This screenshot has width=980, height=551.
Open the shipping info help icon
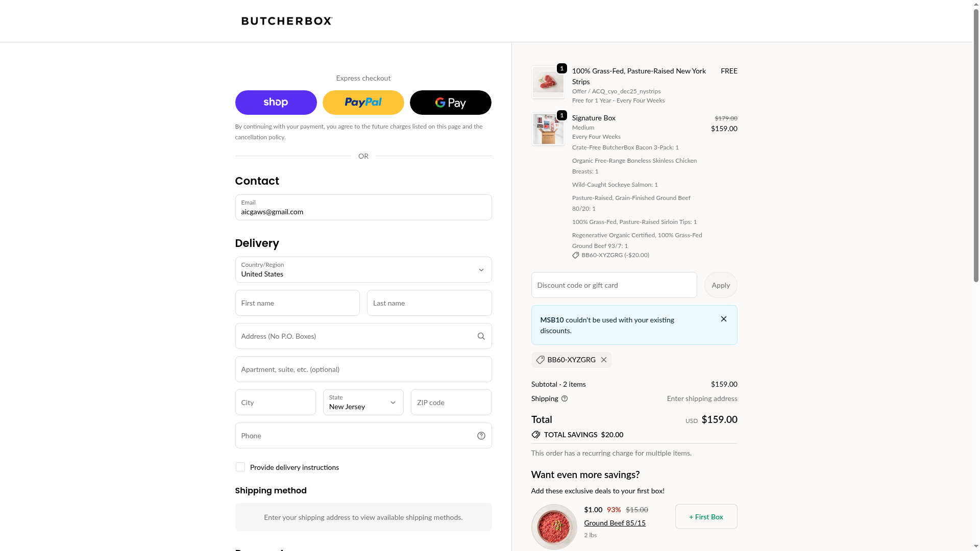565,399
